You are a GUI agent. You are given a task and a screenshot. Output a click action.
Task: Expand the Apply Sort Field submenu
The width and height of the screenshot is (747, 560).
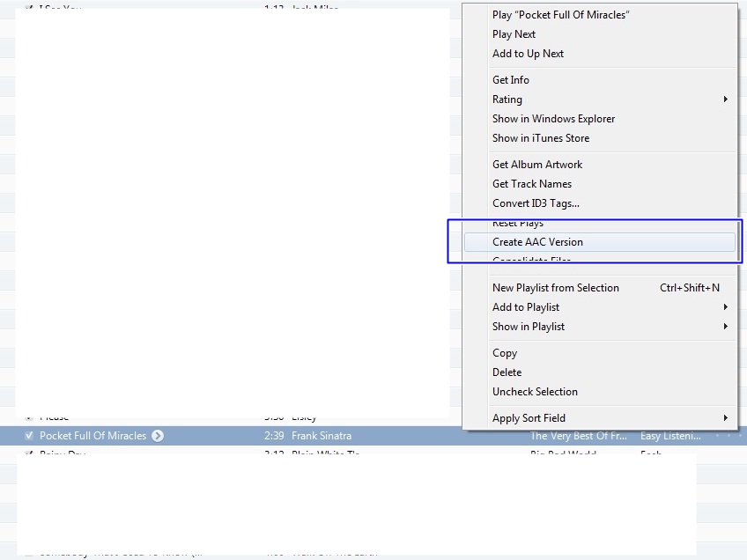point(600,418)
